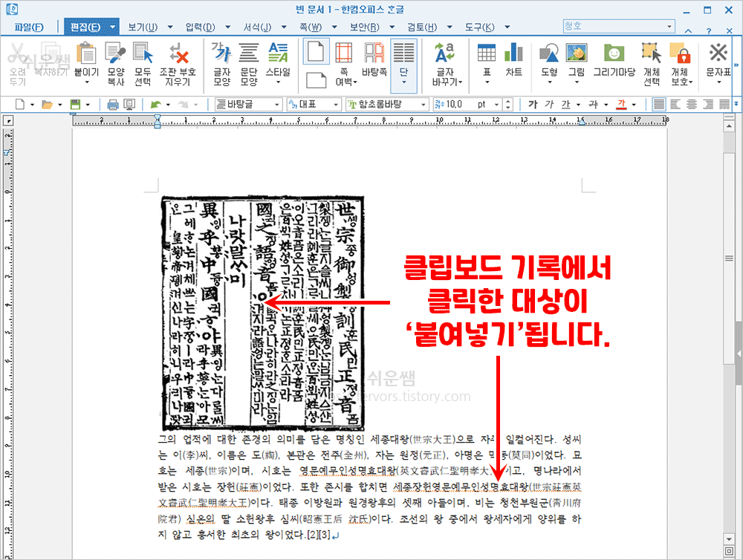743x560 pixels.
Task: Open the 보기(U) menu
Action: coord(143,27)
